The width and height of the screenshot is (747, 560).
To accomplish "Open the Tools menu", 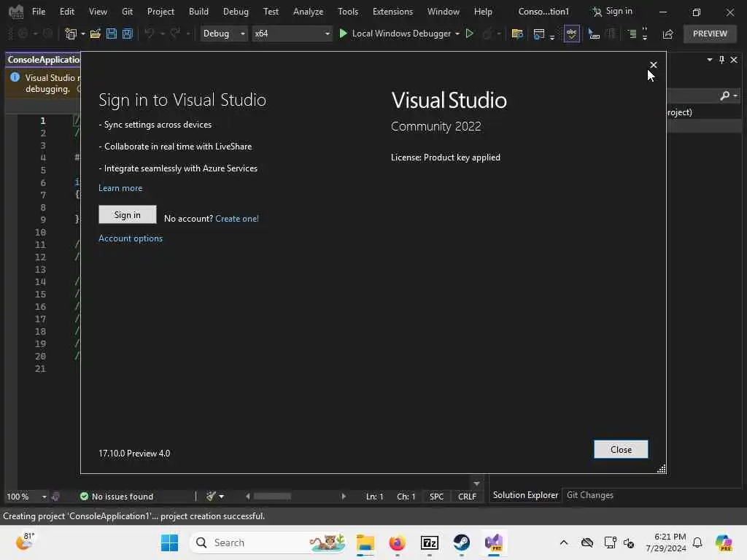I will (x=348, y=12).
